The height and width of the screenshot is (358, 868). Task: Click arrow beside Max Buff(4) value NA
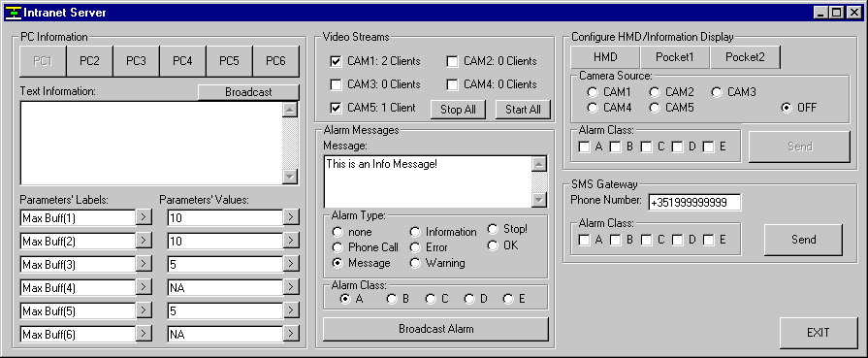tap(291, 287)
